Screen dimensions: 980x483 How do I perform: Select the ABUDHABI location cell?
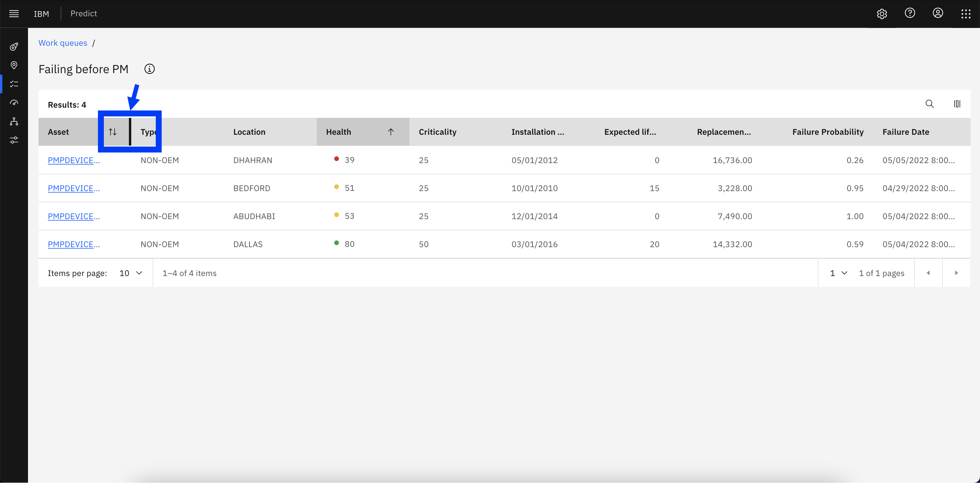pos(254,216)
